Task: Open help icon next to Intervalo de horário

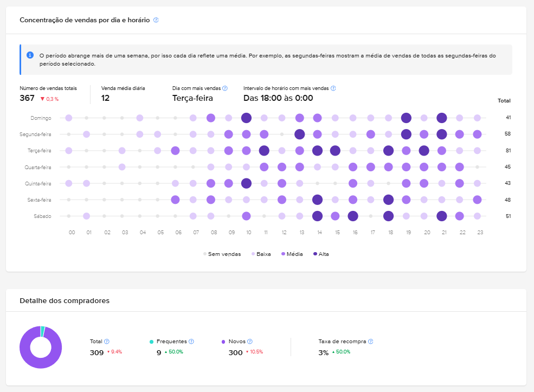Action: [x=333, y=88]
